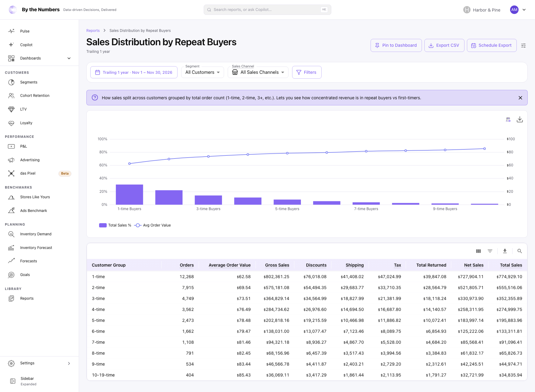Image resolution: width=535 pixels, height=392 pixels.
Task: Toggle Total Sales % legend series
Action: 115,225
